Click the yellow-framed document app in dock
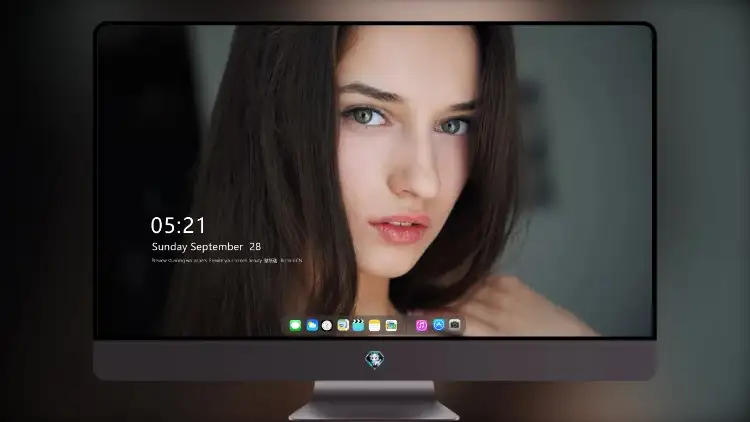750x422 pixels. (342, 325)
